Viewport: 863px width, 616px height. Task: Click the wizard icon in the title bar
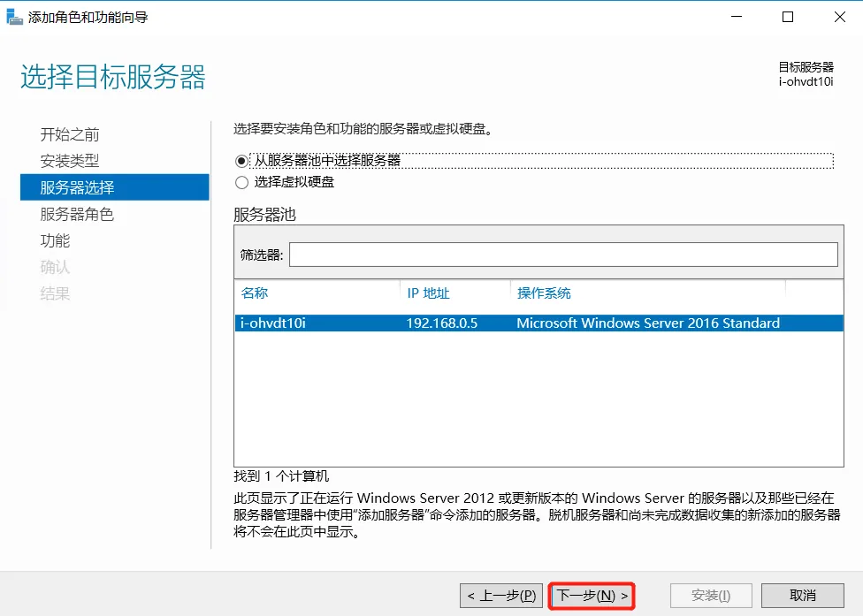(14, 17)
